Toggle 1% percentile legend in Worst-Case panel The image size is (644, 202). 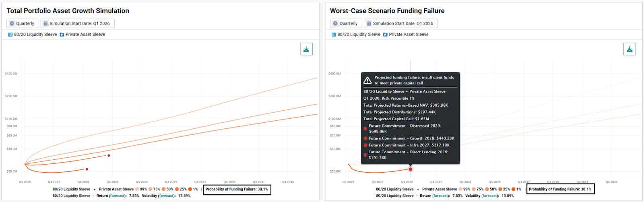coord(516,189)
